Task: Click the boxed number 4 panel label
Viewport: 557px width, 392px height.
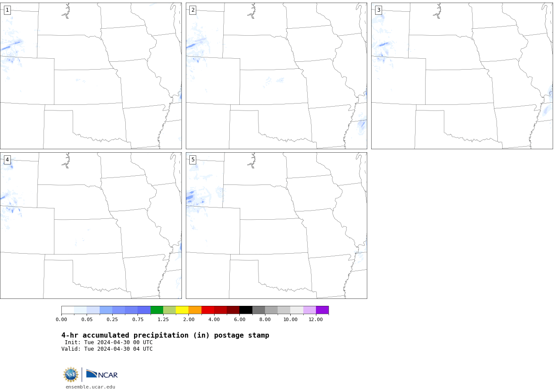Action: (x=7, y=160)
